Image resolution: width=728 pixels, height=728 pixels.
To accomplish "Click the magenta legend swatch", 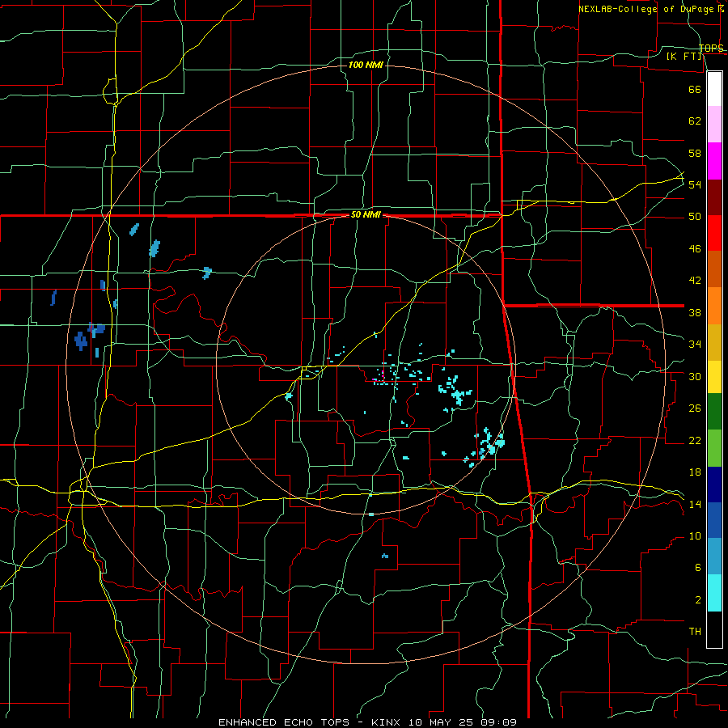I will [x=714, y=161].
